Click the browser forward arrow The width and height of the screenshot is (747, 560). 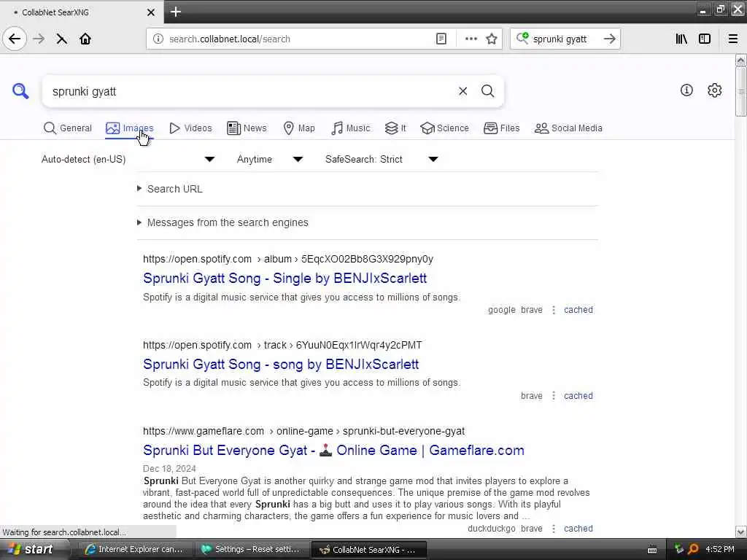pyautogui.click(x=39, y=39)
